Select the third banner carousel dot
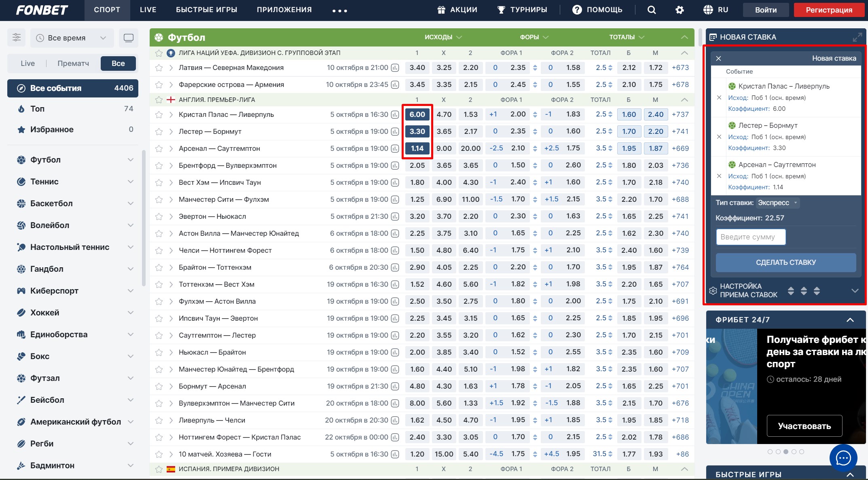Viewport: 868px width, 480px height. tap(785, 452)
